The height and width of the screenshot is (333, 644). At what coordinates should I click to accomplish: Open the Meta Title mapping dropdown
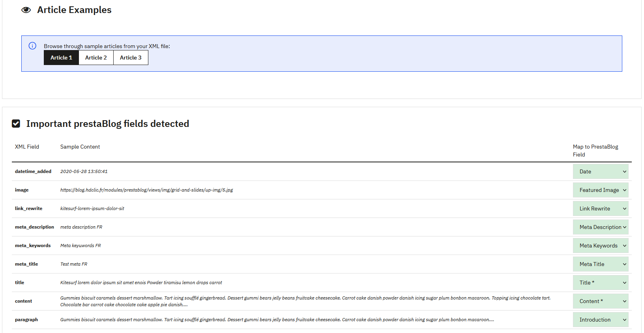601,264
